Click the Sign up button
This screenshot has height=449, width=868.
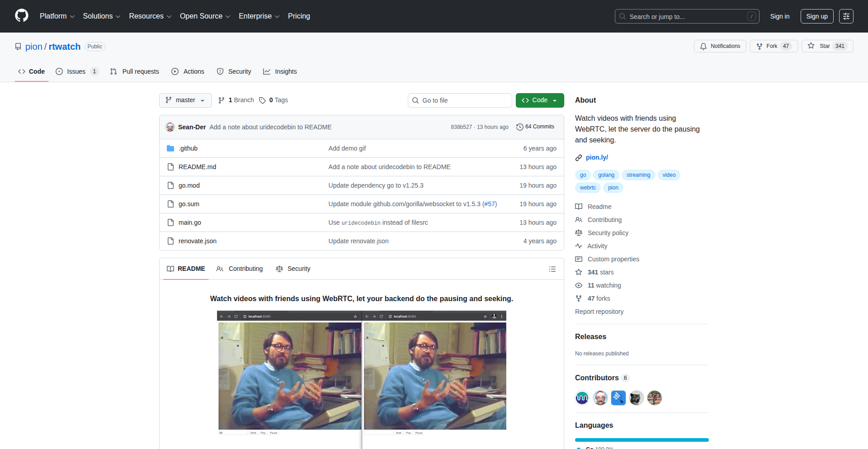click(816, 16)
